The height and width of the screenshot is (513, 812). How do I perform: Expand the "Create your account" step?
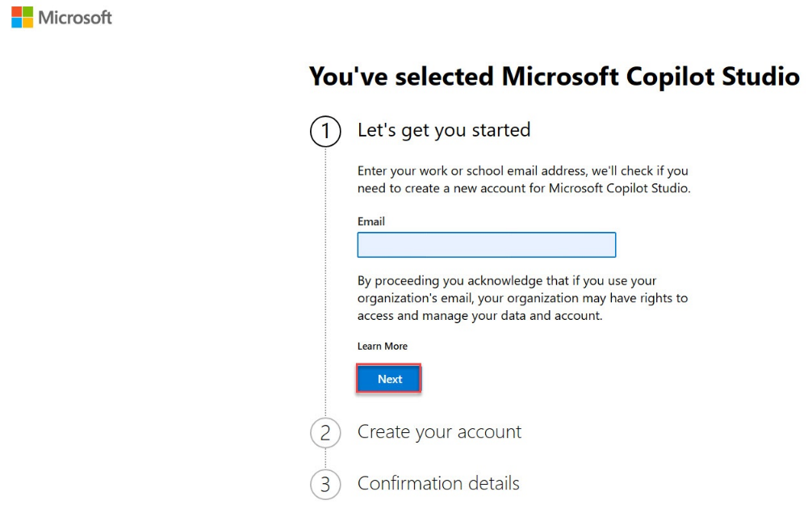pyautogui.click(x=439, y=432)
